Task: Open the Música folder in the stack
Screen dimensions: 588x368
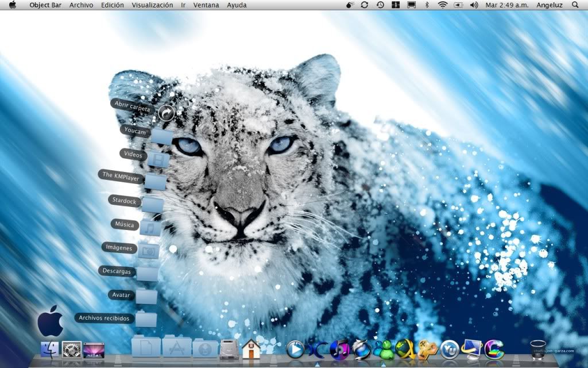Action: 150,228
